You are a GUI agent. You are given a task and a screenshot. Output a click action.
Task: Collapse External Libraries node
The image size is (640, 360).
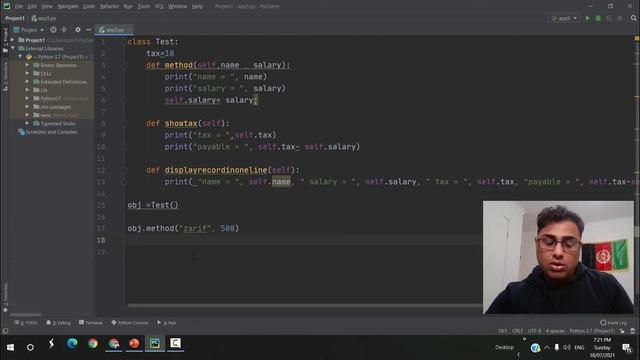13,48
